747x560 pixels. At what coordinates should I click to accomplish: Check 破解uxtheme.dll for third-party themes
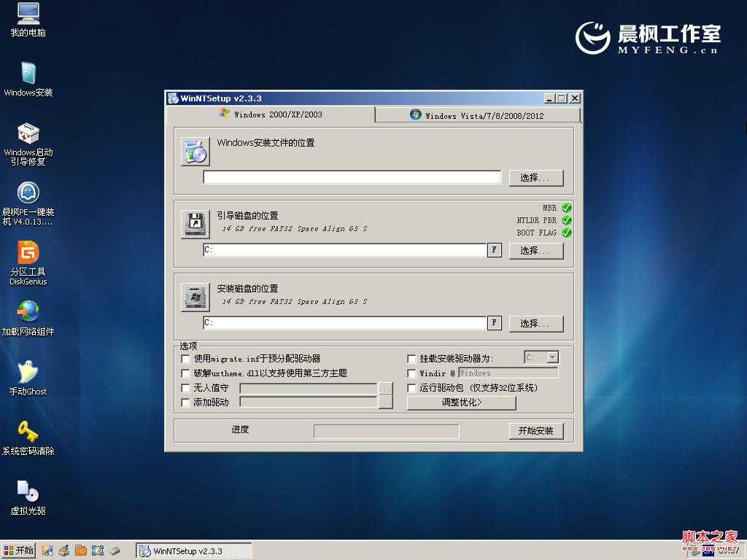click(187, 373)
